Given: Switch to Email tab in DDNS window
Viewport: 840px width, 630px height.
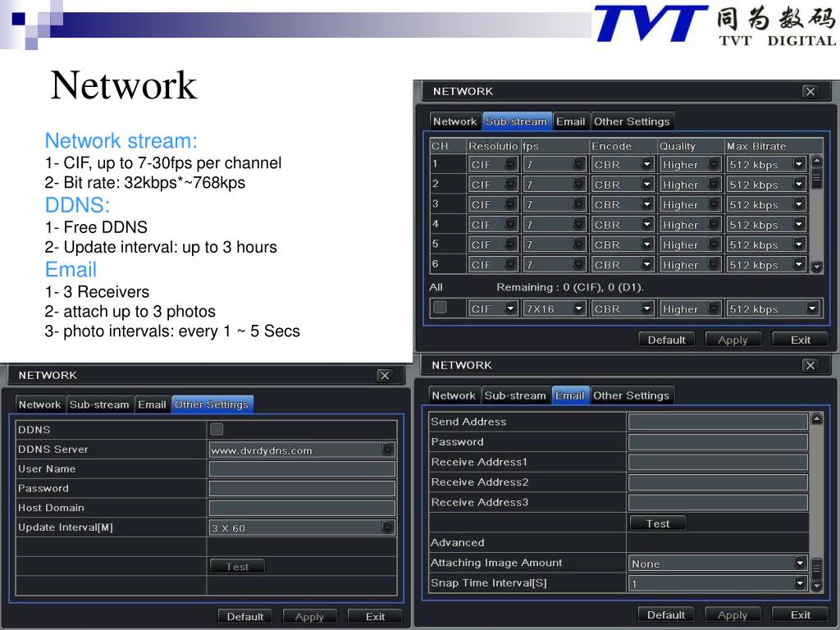Looking at the screenshot, I should click(x=152, y=404).
